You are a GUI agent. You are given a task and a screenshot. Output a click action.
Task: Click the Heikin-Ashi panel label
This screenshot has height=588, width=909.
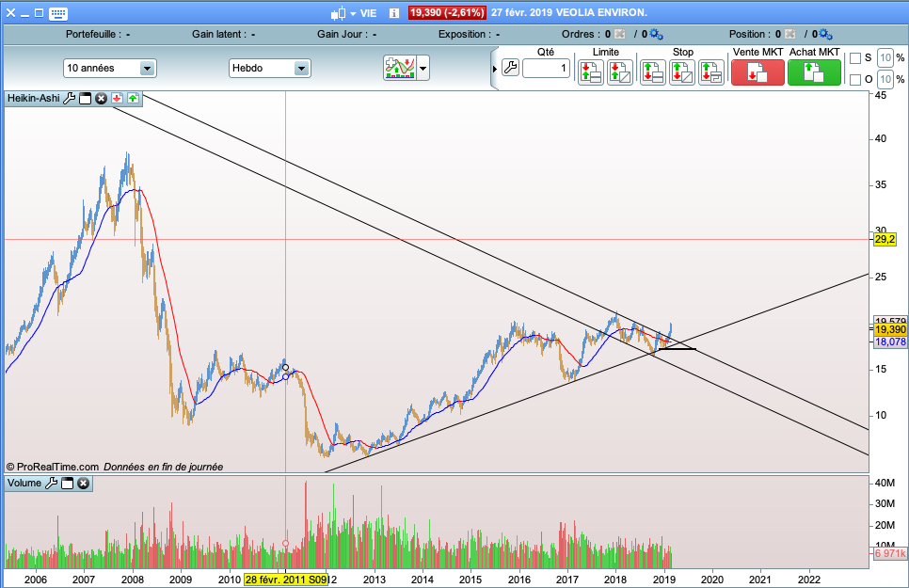point(34,98)
